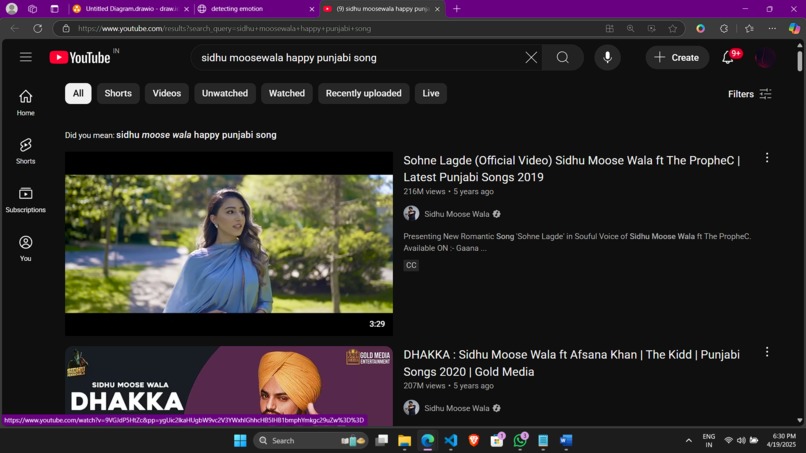The image size is (806, 453).
Task: Select the All filter chip
Action: [x=78, y=94]
